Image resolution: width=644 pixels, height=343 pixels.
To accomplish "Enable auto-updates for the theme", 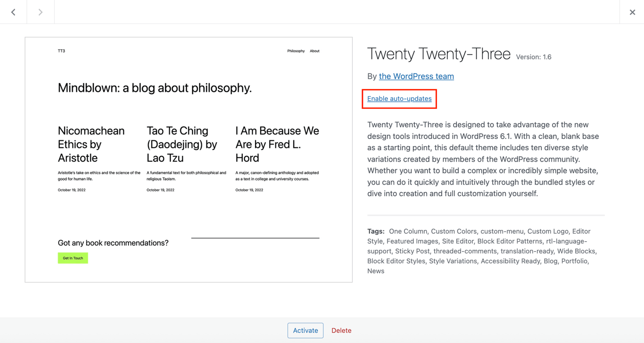I will [x=399, y=98].
